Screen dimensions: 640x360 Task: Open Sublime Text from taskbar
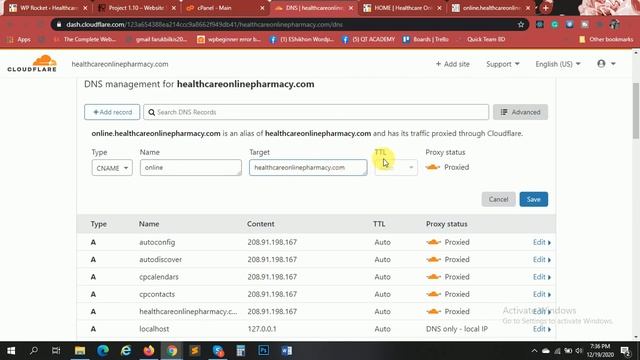tap(195, 351)
